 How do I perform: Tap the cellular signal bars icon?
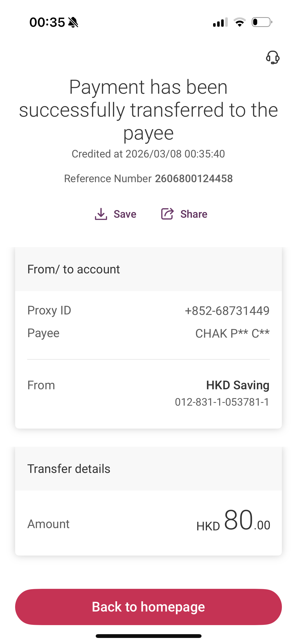click(x=220, y=22)
